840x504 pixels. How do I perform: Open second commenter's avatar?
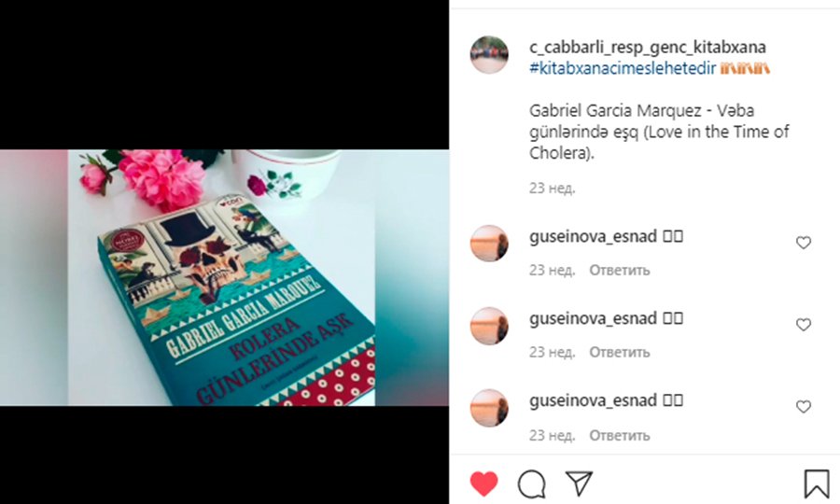[489, 326]
